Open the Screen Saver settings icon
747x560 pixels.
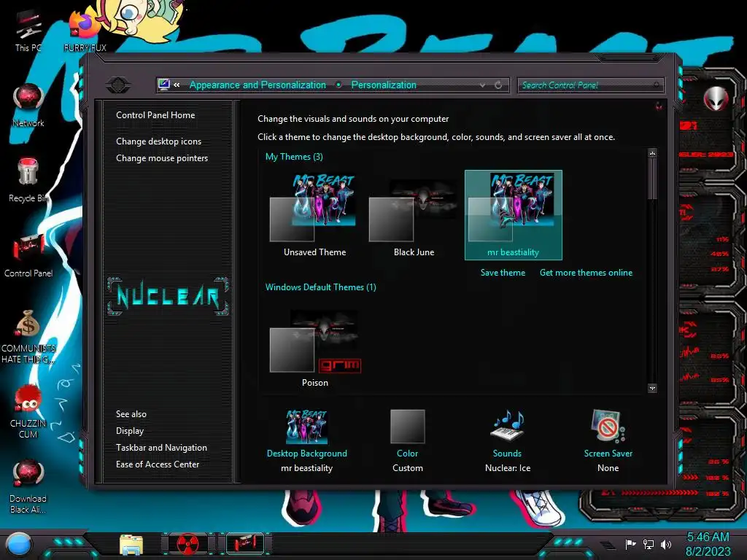coord(608,426)
